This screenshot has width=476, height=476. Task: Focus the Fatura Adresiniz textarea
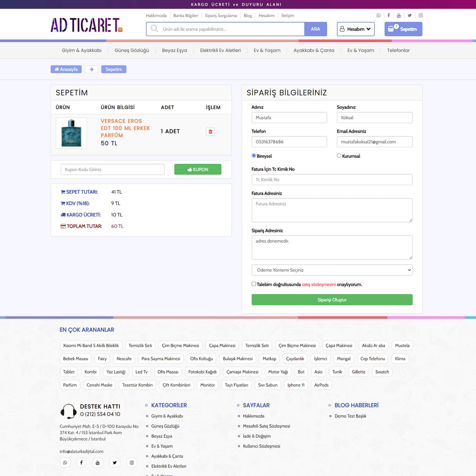(x=332, y=210)
